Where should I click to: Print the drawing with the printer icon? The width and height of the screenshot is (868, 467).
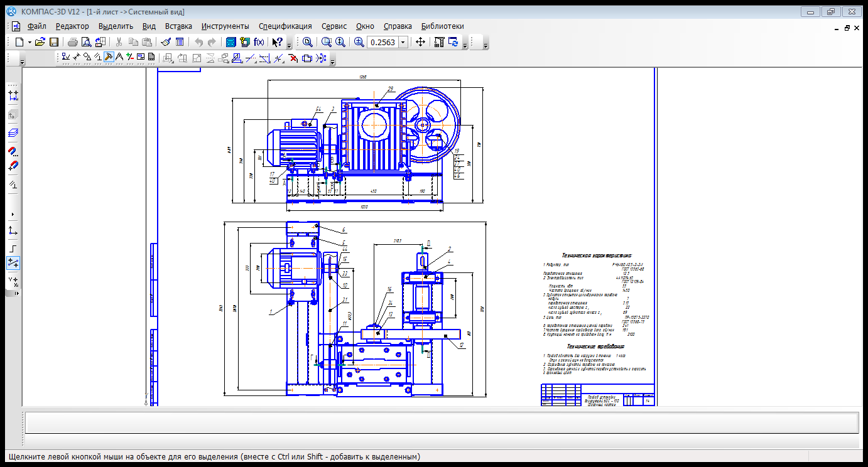tap(73, 42)
